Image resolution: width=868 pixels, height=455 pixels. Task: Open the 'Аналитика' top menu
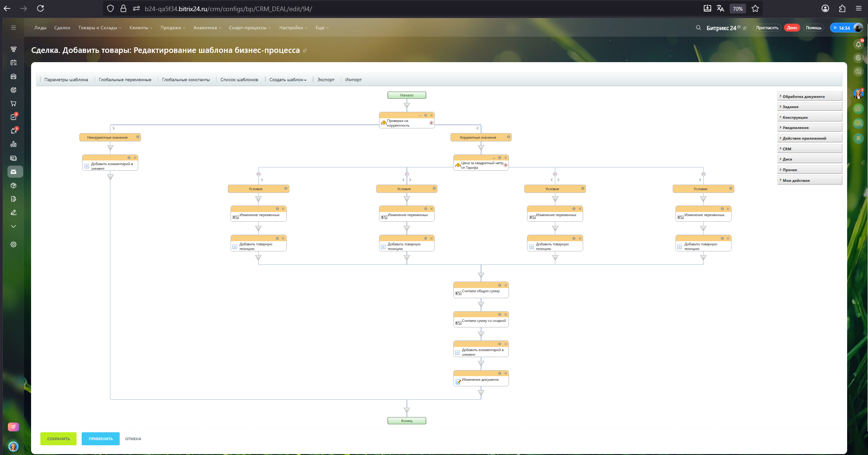click(x=207, y=28)
